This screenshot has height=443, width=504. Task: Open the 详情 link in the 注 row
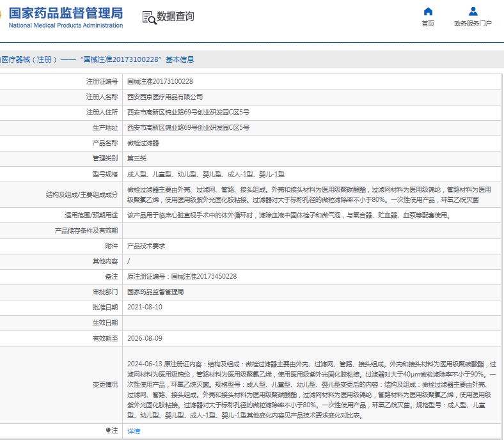tap(134, 431)
